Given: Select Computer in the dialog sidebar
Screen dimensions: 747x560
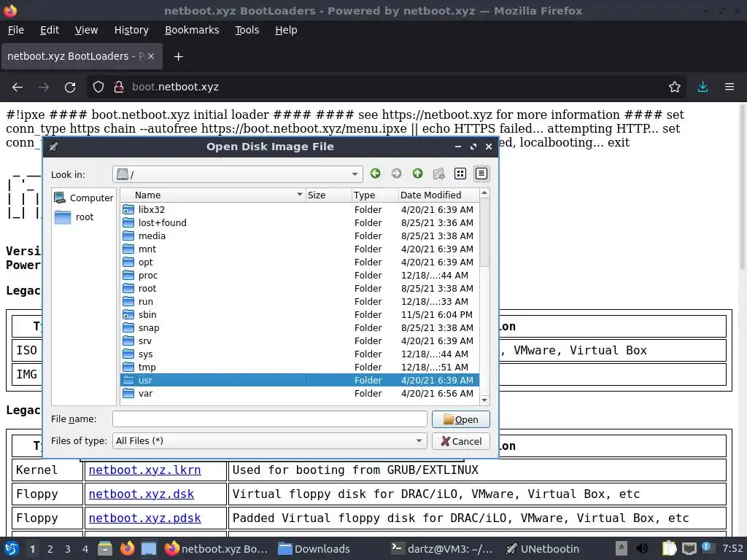Looking at the screenshot, I should point(84,198).
